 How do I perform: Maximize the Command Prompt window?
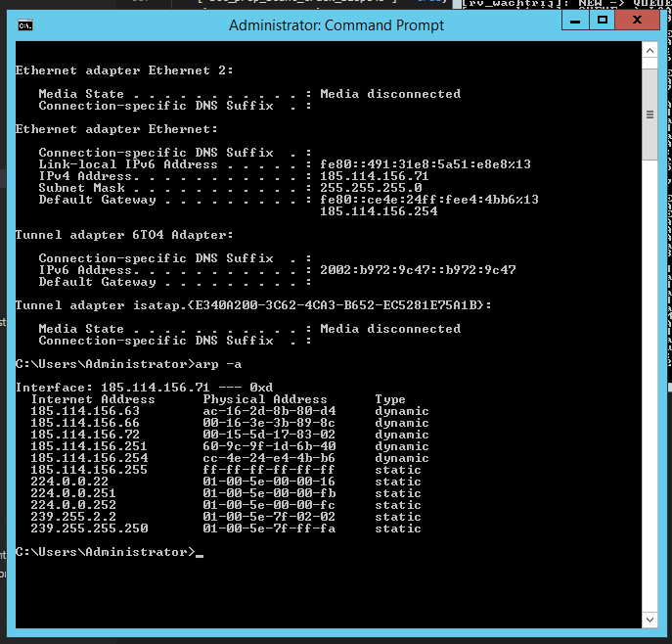click(x=602, y=20)
